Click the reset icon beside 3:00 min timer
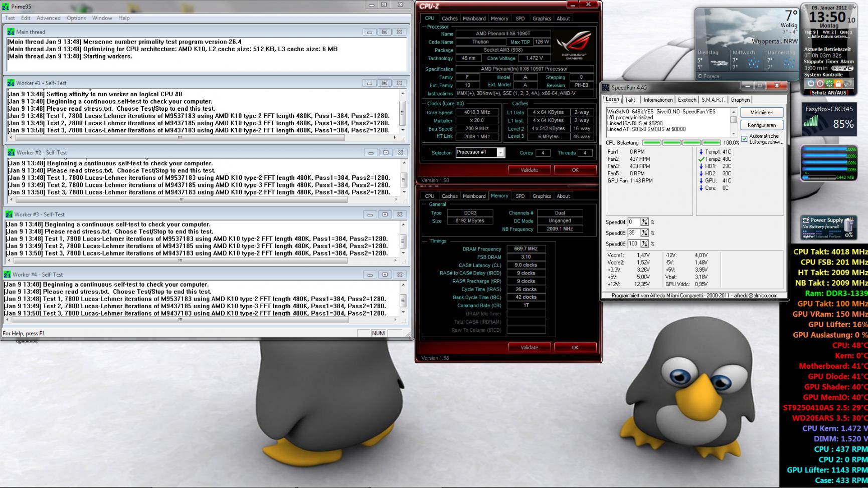Viewport: 868px width, 488px height. (850, 68)
